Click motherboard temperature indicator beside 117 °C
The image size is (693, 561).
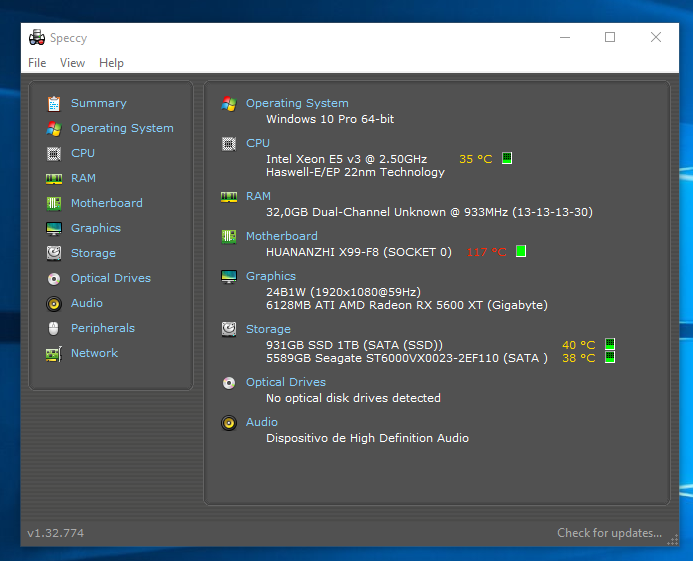[x=521, y=251]
